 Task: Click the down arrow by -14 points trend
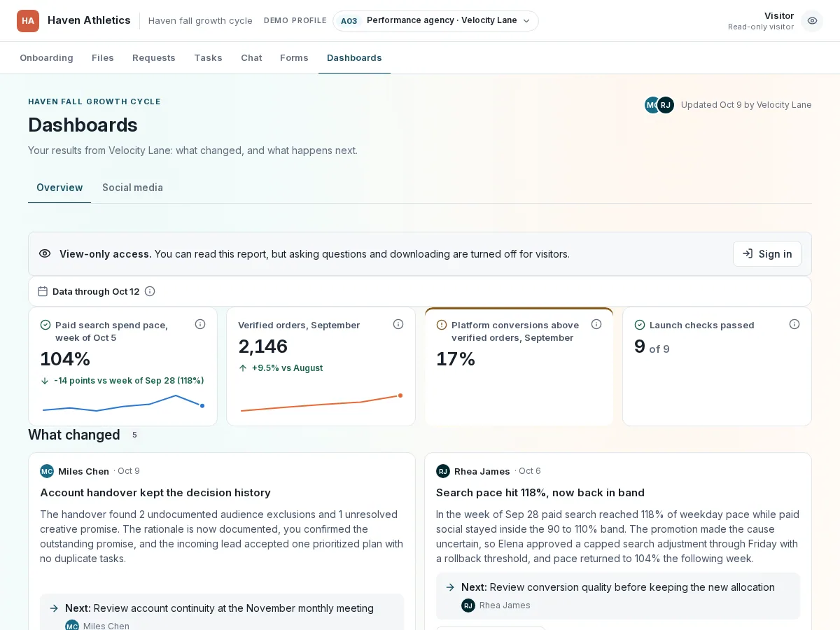pyautogui.click(x=45, y=381)
